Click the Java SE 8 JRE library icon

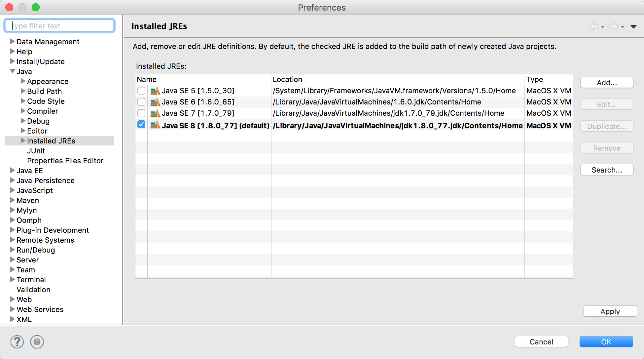coord(155,125)
